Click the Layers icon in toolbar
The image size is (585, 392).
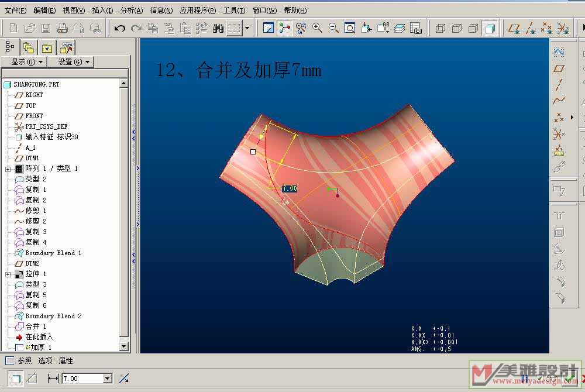(x=399, y=28)
